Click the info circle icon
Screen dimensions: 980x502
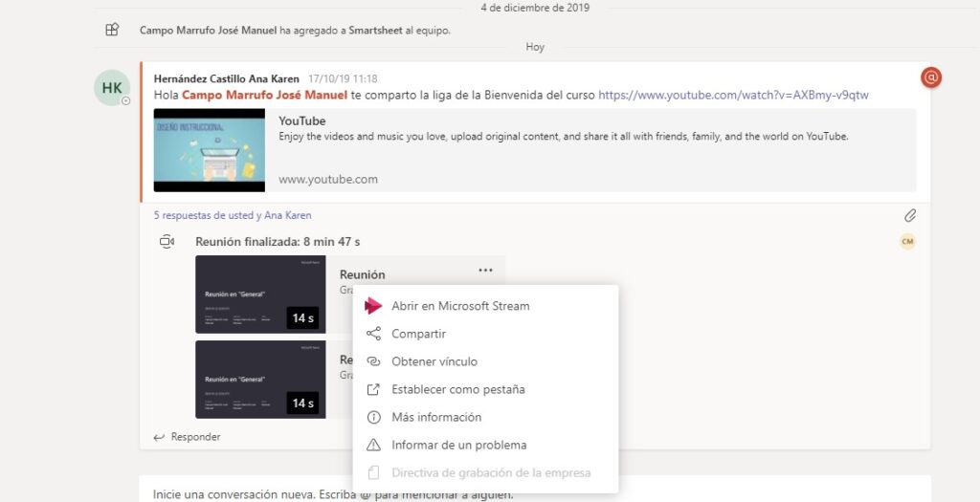pos(373,417)
